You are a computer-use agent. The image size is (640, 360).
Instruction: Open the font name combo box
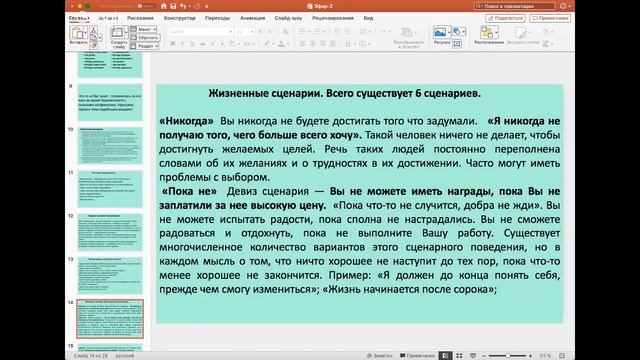tap(201, 31)
